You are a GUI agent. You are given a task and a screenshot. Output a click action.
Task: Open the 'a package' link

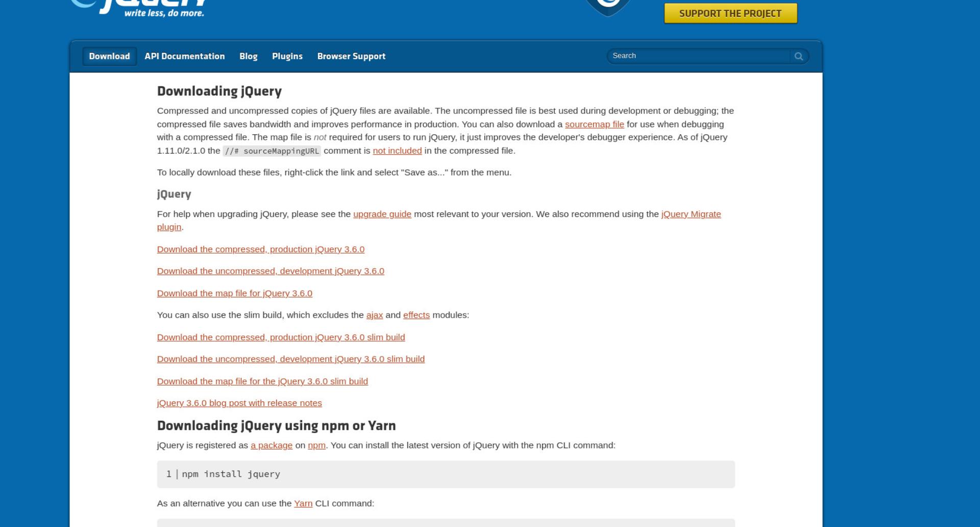[272, 445]
